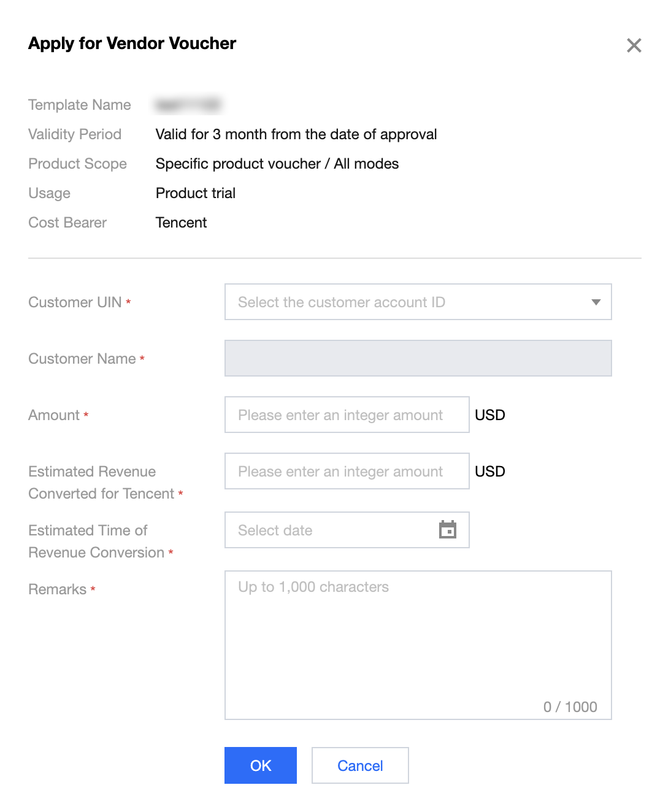Close the Apply for Vendor Voucher dialog

coord(634,45)
